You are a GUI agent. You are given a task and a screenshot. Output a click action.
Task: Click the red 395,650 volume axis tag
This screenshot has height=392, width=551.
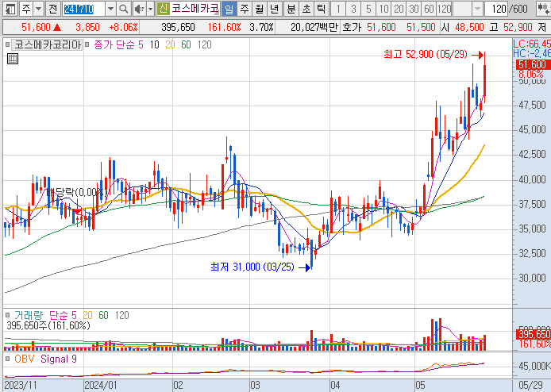533,334
